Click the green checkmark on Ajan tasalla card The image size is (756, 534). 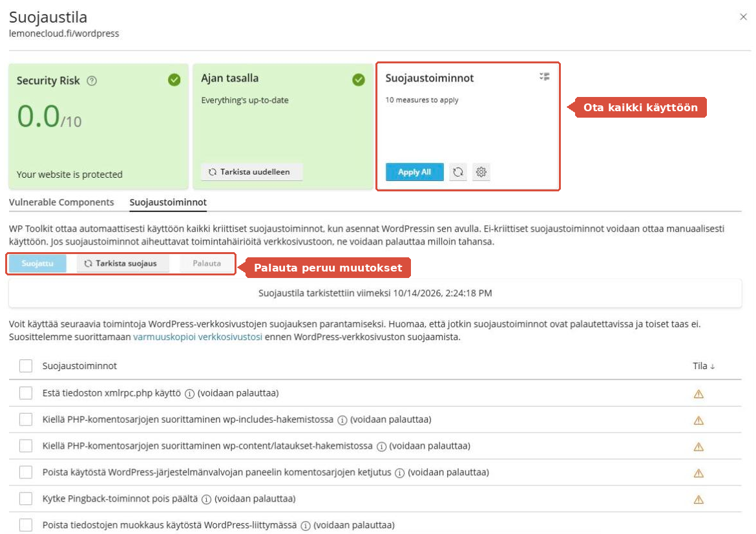[x=358, y=80]
